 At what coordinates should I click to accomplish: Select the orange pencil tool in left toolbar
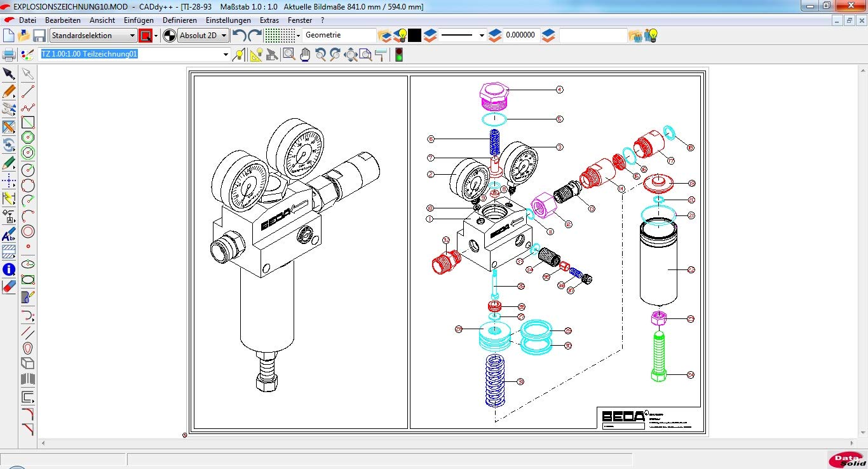pyautogui.click(x=9, y=92)
